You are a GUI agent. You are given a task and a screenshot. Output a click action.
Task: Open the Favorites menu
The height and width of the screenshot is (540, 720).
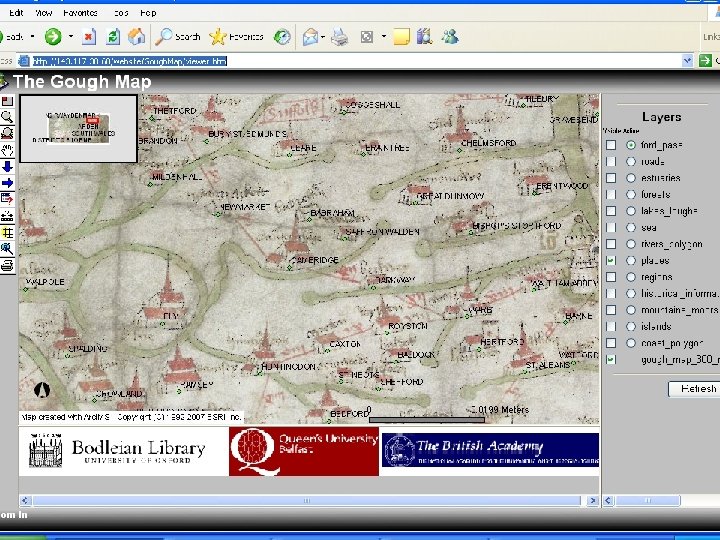tap(80, 13)
